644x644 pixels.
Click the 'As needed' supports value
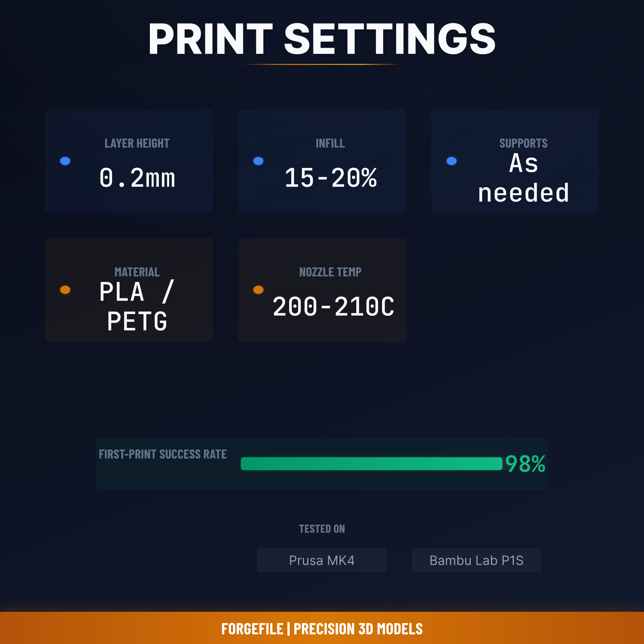pyautogui.click(x=523, y=178)
